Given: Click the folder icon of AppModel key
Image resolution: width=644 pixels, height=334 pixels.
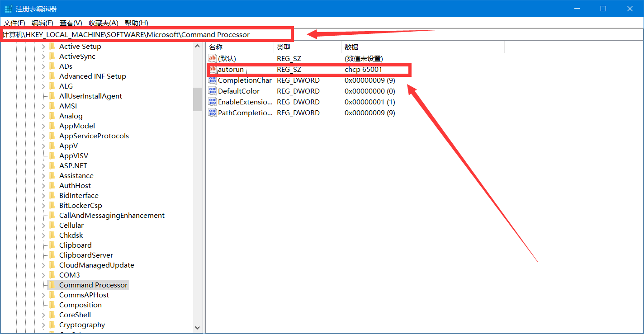Looking at the screenshot, I should click(52, 126).
